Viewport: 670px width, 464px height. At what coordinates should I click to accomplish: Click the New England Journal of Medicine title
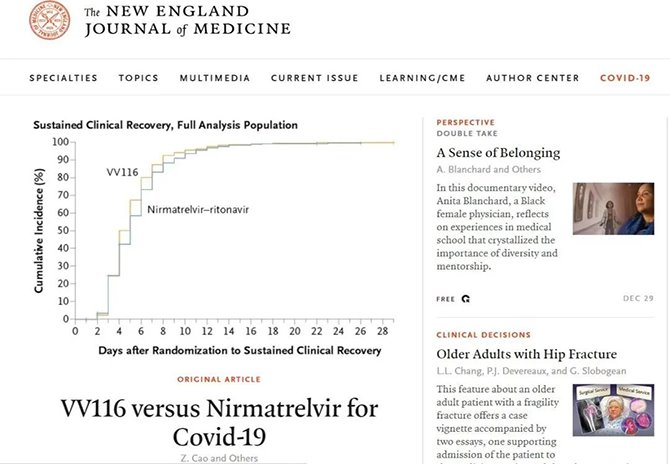click(x=188, y=21)
